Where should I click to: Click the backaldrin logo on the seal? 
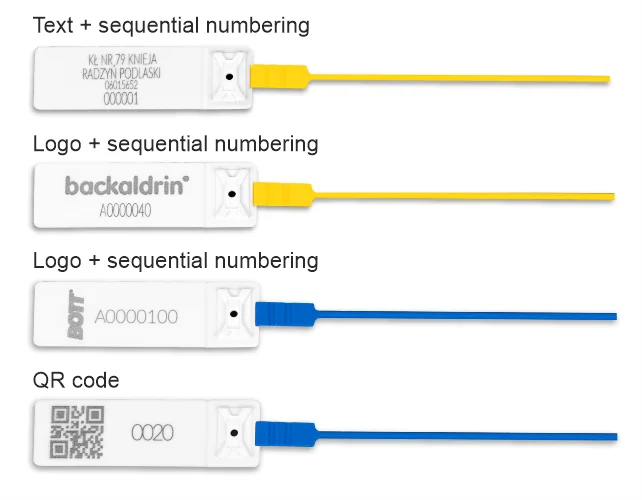[x=126, y=185]
